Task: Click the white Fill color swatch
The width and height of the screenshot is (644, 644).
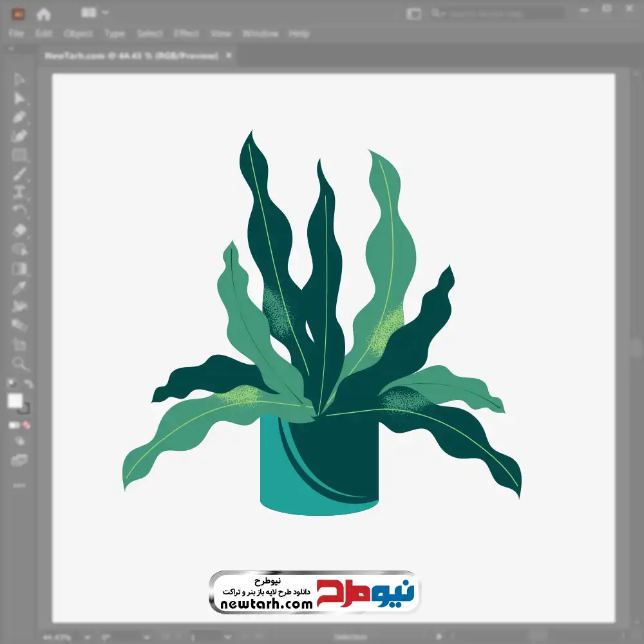Action: coord(15,401)
